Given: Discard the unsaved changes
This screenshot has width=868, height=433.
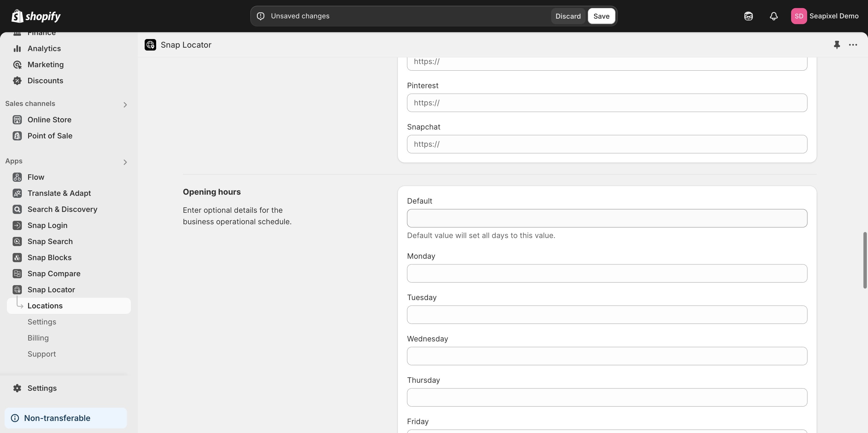Looking at the screenshot, I should coord(568,16).
